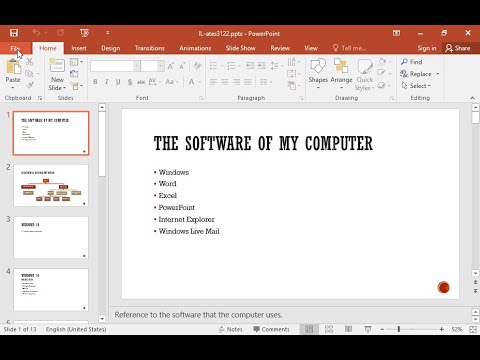Viewport: 480px width, 360px height.
Task: Expand the Paste options arrow
Action: pyautogui.click(x=13, y=88)
